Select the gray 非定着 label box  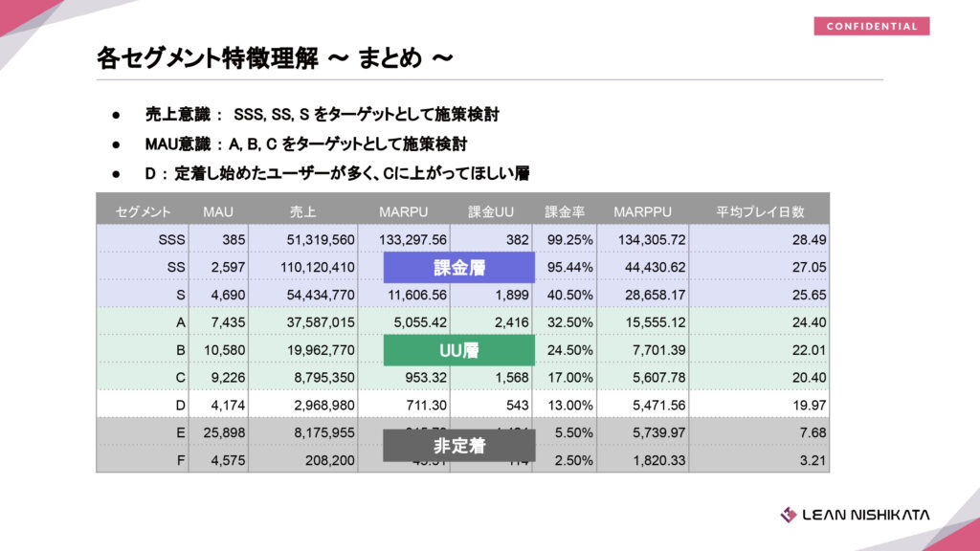[459, 446]
